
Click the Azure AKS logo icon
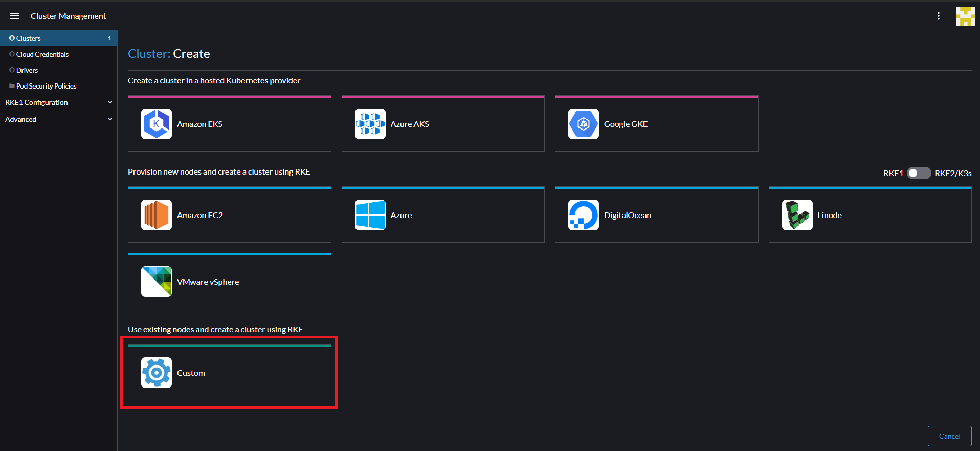(x=370, y=124)
